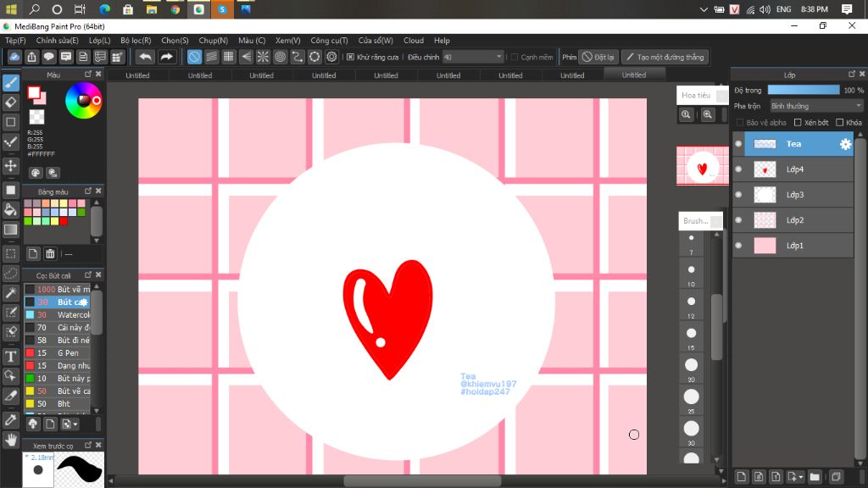Turn snap off with the highlighted snap icon
This screenshot has height=488, width=868.
pyautogui.click(x=194, y=57)
